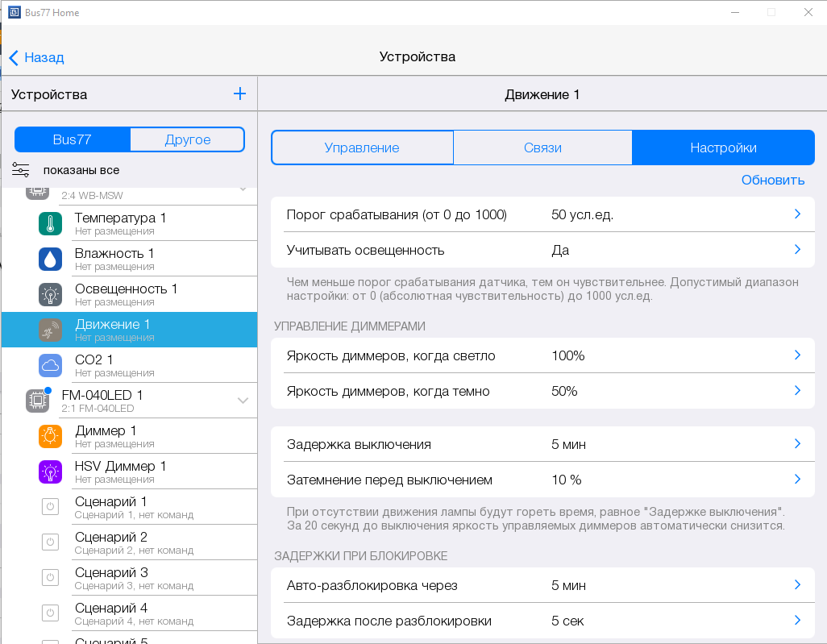Image resolution: width=827 pixels, height=644 pixels.
Task: Click the orange Диммер 1 icon
Action: point(50,436)
